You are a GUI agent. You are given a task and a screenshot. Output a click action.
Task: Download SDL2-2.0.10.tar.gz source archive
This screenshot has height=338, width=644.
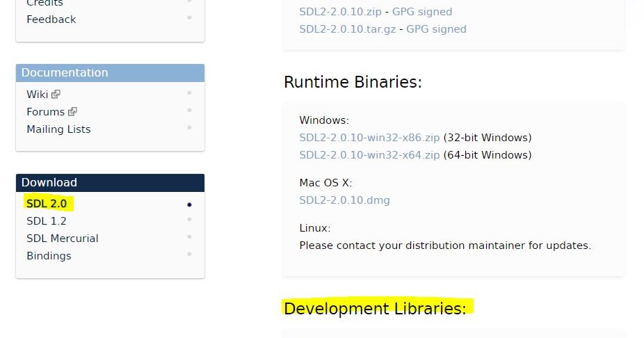[348, 29]
